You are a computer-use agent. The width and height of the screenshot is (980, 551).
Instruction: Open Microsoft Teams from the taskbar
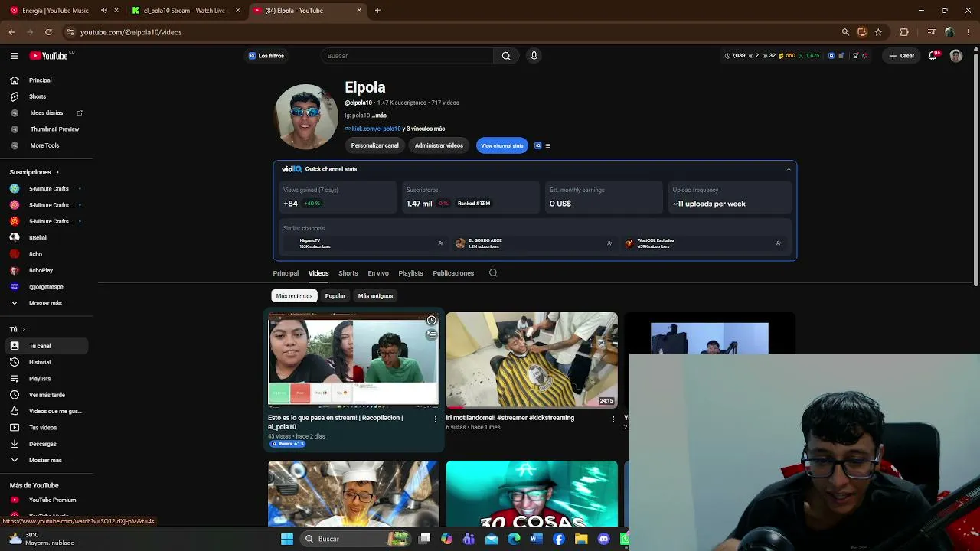coord(469,539)
